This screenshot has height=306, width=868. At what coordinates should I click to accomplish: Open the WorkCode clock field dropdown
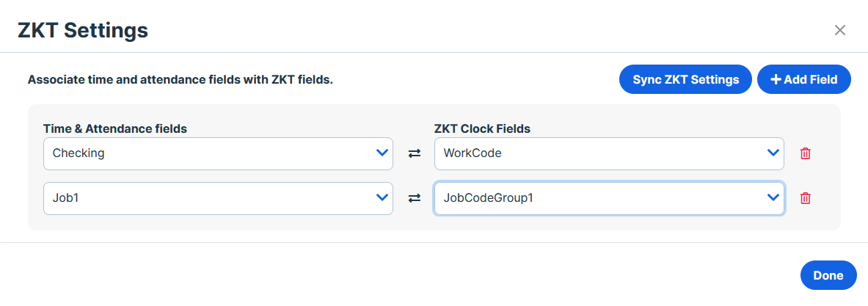click(x=609, y=154)
